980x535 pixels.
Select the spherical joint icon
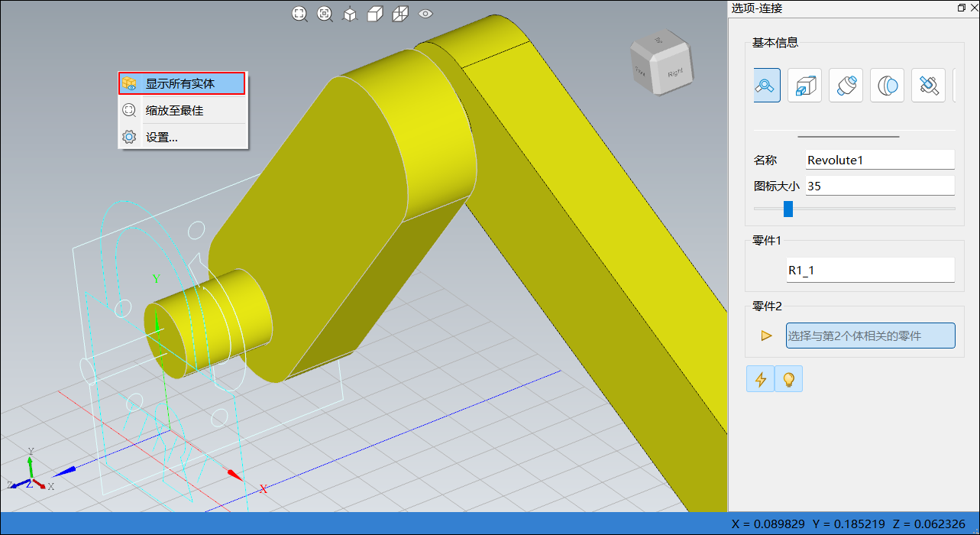(x=887, y=86)
